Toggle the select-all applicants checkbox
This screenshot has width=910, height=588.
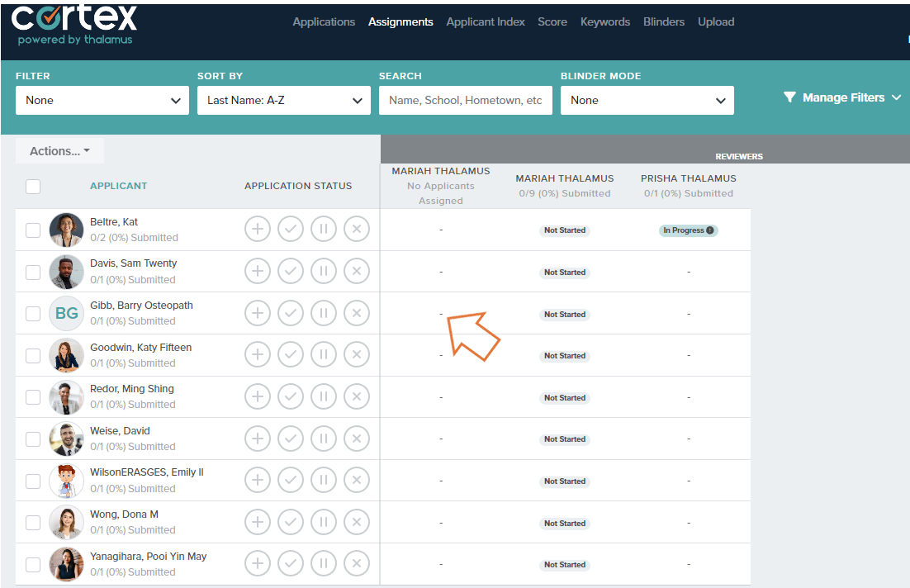pos(33,186)
